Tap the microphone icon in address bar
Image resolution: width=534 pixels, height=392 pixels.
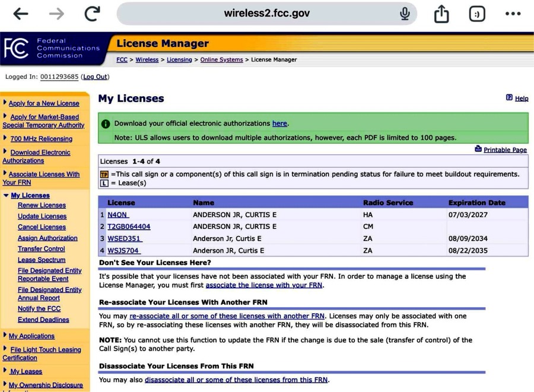click(405, 14)
